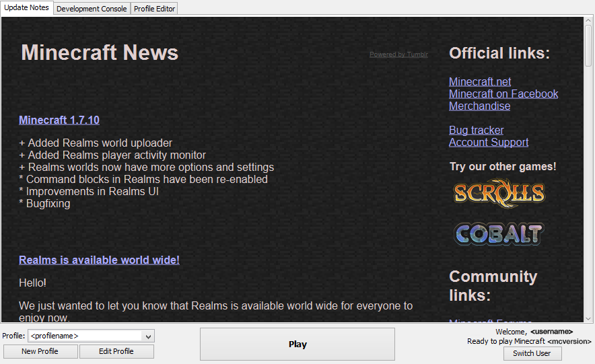This screenshot has width=595, height=364.
Task: Follow the Powered by Tumblr link
Action: point(399,54)
